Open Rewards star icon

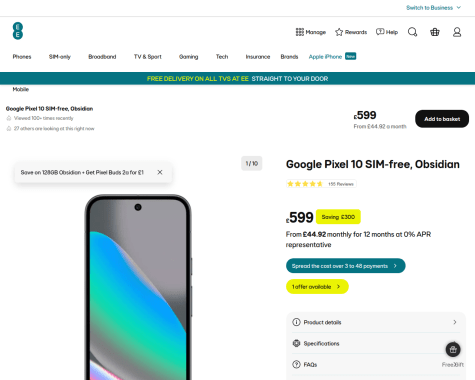(339, 32)
